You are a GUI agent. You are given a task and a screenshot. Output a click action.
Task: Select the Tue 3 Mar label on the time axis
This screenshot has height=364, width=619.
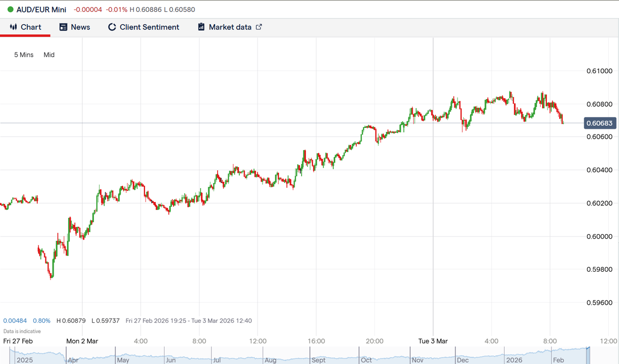[x=433, y=341]
